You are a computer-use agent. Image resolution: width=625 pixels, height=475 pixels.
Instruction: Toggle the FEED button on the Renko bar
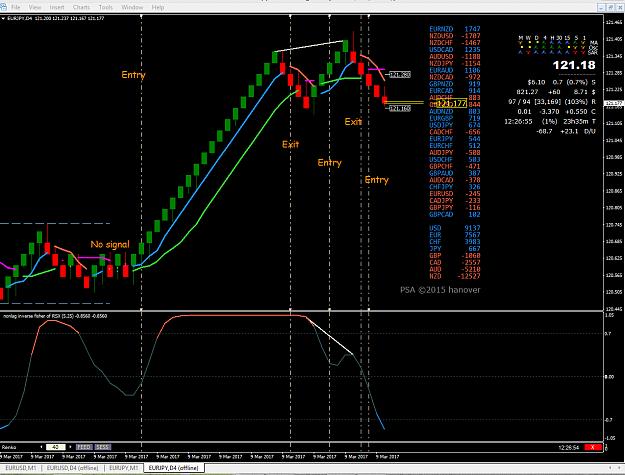click(x=84, y=447)
